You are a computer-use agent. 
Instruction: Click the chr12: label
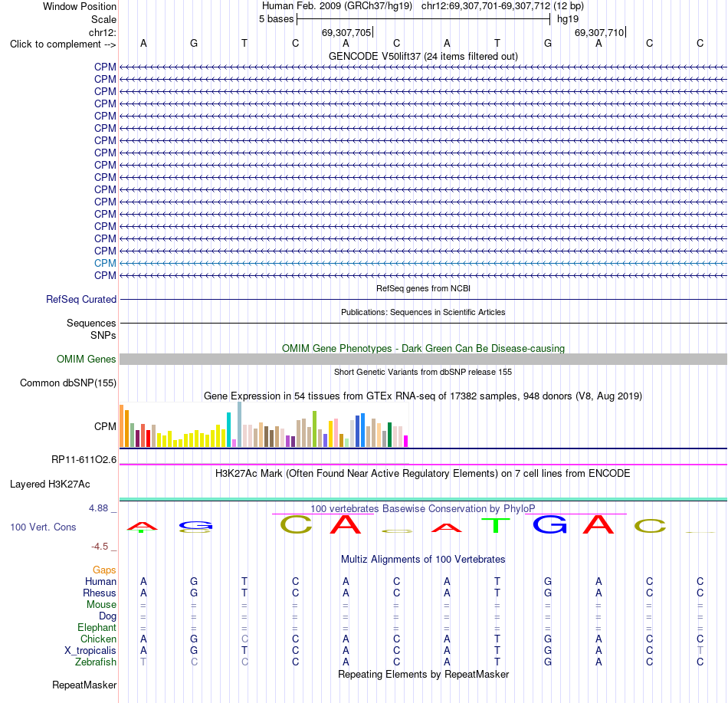[x=102, y=32]
